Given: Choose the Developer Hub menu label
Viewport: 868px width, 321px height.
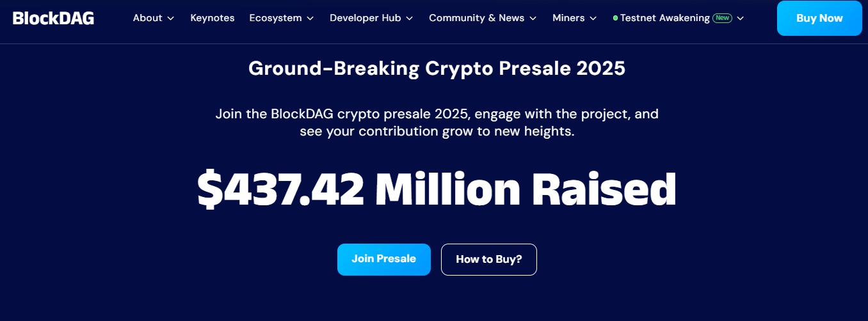Looking at the screenshot, I should tap(365, 18).
